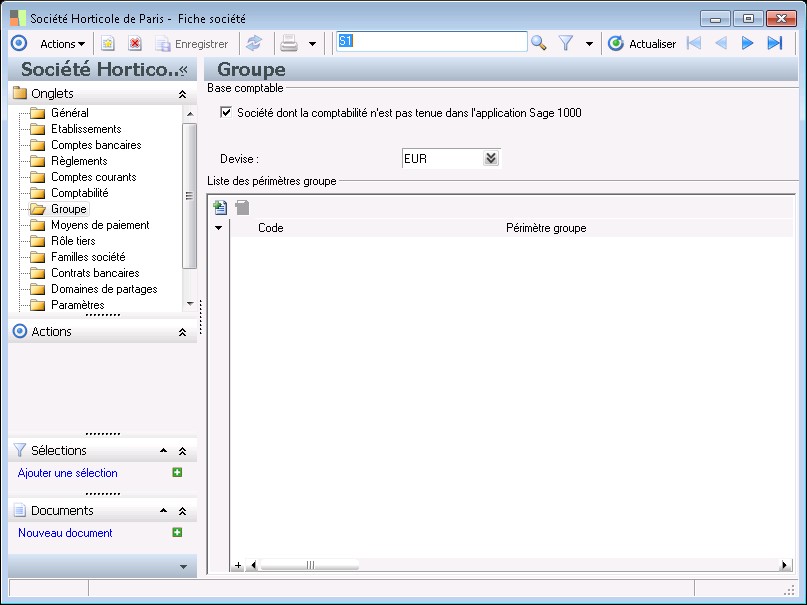
Task: Go to the next record
Action: click(747, 43)
